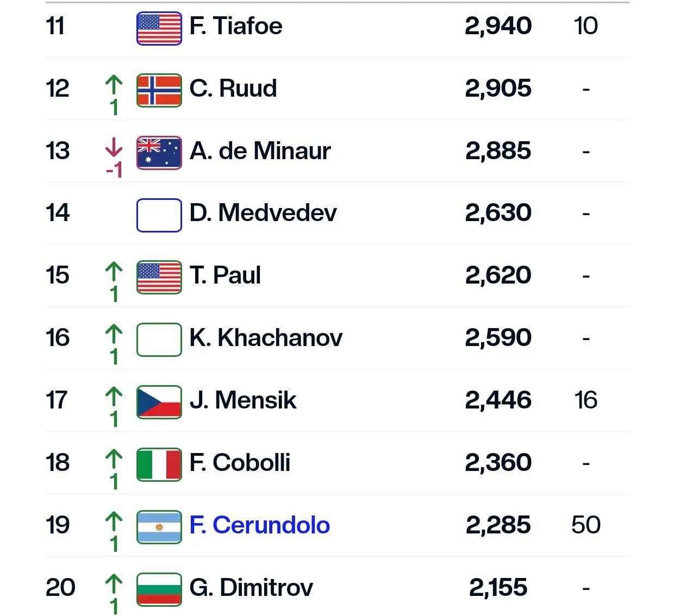Click the green up arrow at rank 12
674x616 pixels.
tap(114, 85)
